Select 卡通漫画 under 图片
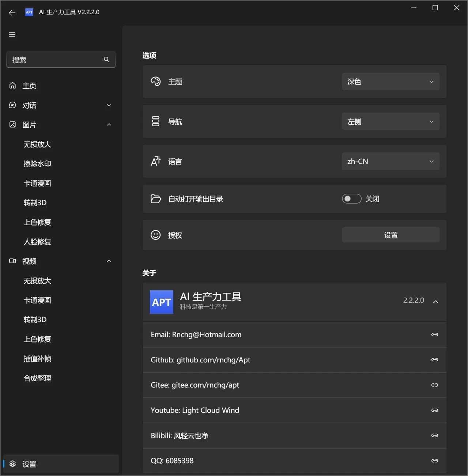Screen dimensions: 468x476 37,183
